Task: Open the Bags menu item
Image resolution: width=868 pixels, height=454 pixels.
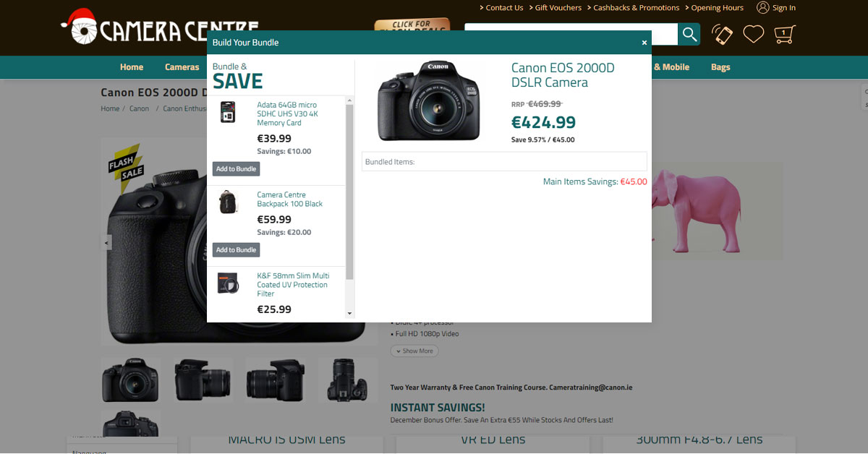Action: click(x=720, y=67)
